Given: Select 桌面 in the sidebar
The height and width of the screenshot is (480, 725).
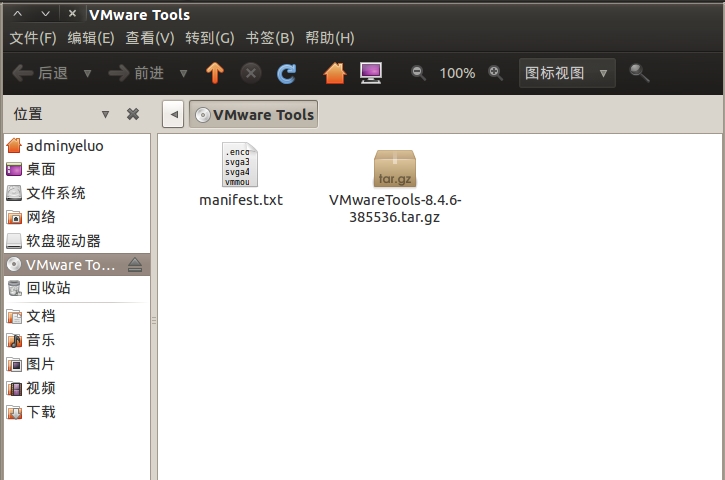Looking at the screenshot, I should [77, 169].
